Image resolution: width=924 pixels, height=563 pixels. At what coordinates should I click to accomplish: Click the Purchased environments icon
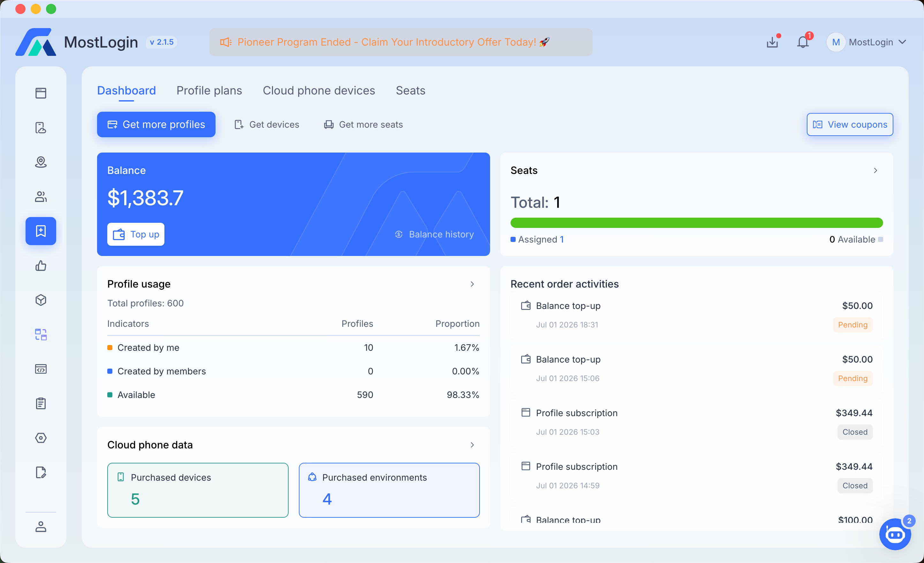[x=312, y=477]
